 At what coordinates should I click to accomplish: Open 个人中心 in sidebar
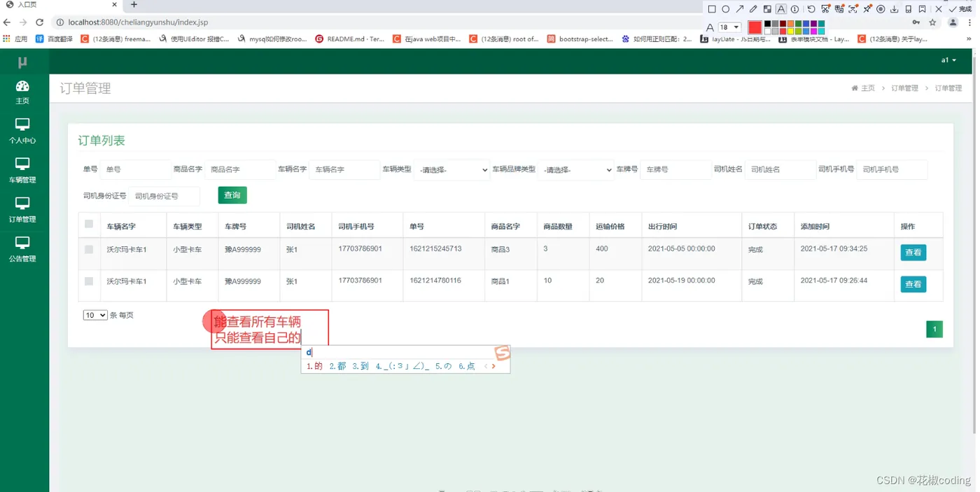coord(22,132)
